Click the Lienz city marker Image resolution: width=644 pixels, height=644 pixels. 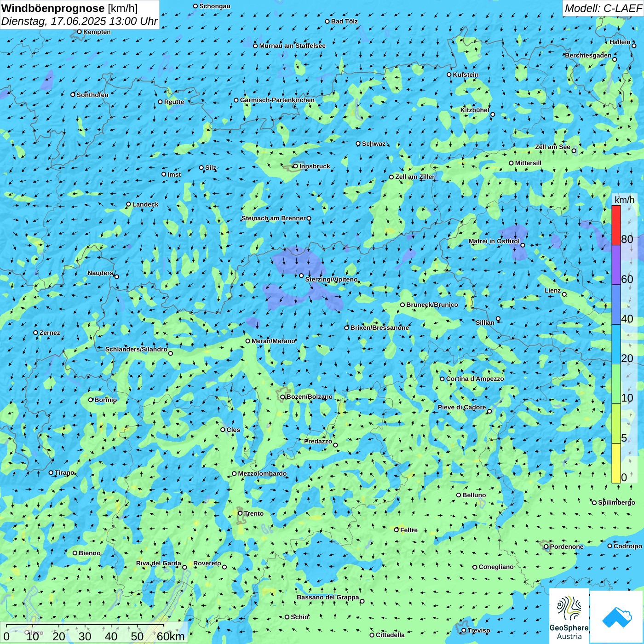564,294
